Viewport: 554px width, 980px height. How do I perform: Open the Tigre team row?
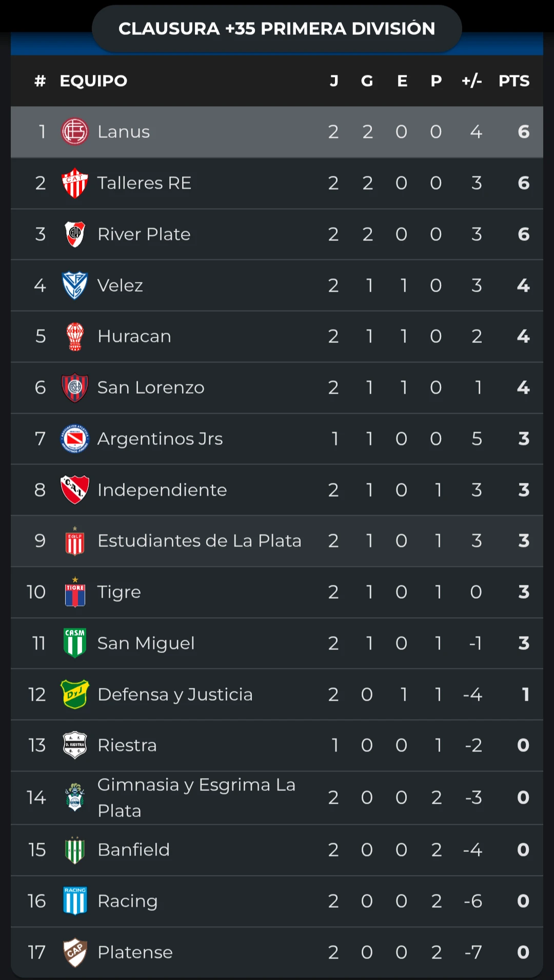[x=277, y=592]
